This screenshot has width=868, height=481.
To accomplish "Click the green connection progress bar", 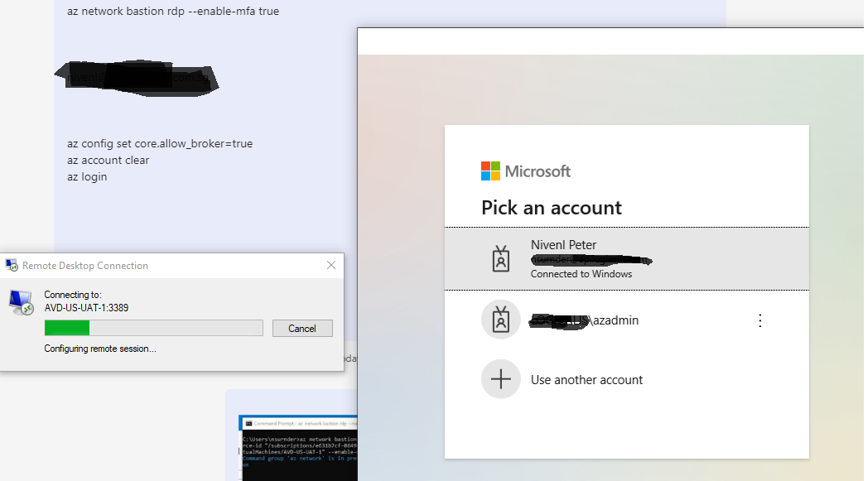I will tap(154, 328).
